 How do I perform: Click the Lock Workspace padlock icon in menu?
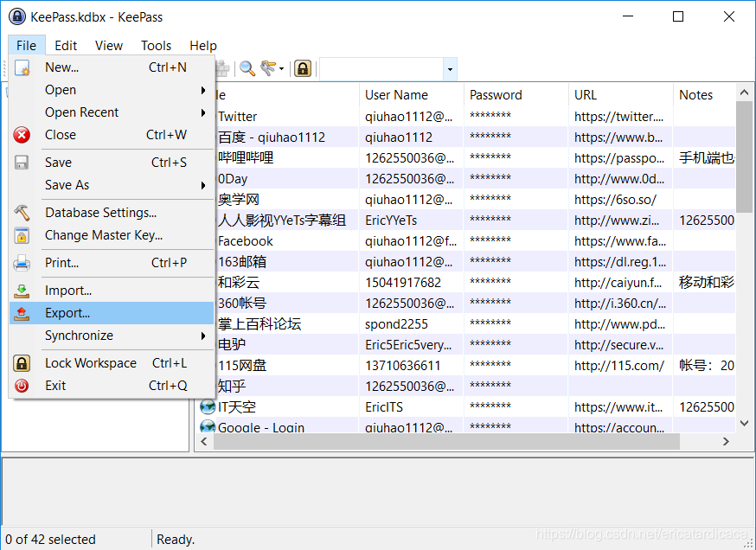[x=22, y=363]
